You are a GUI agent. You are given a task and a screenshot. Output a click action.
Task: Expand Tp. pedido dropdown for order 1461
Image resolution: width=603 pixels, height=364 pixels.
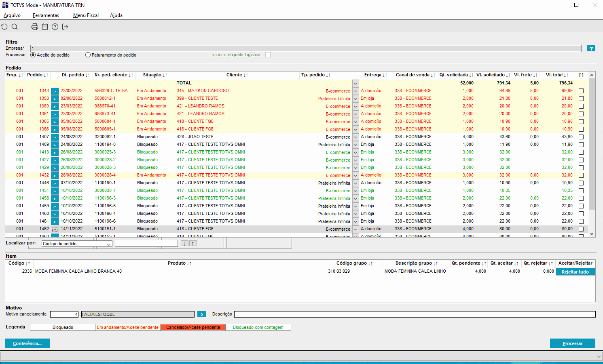coord(355,221)
